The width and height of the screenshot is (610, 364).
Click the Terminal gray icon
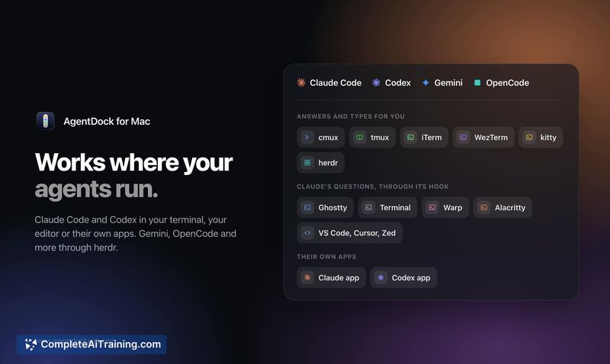click(369, 207)
